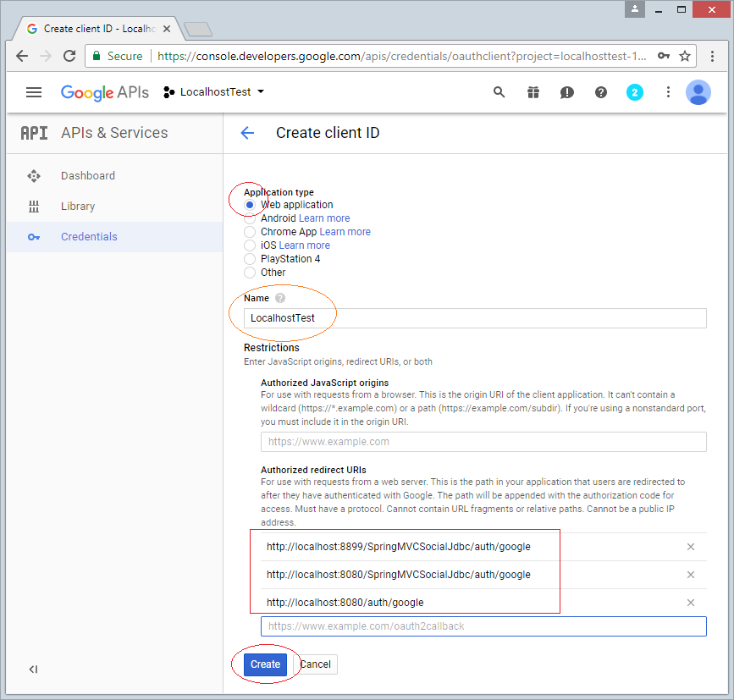Click the saved password key icon
The height and width of the screenshot is (700, 734).
coord(664,56)
